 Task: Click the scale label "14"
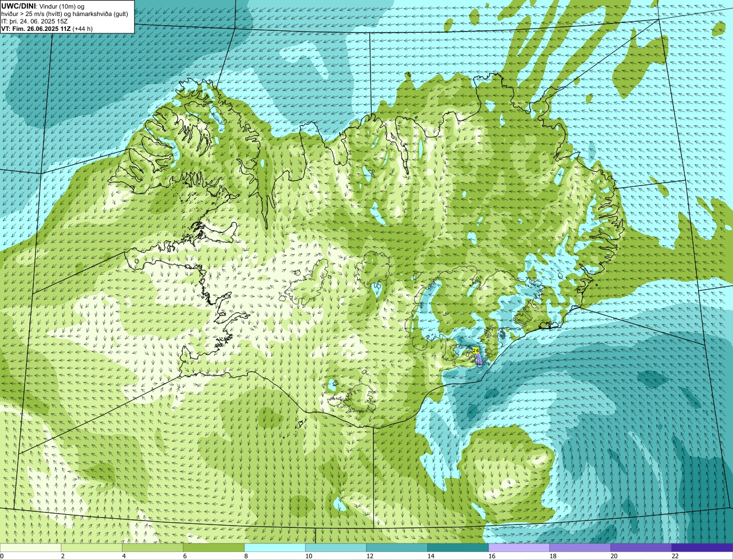point(431,556)
